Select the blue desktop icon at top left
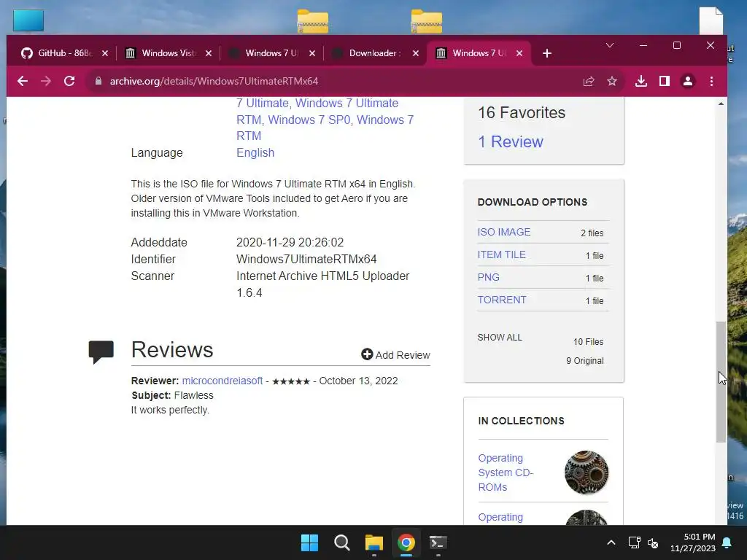This screenshot has height=560, width=747. [x=28, y=20]
